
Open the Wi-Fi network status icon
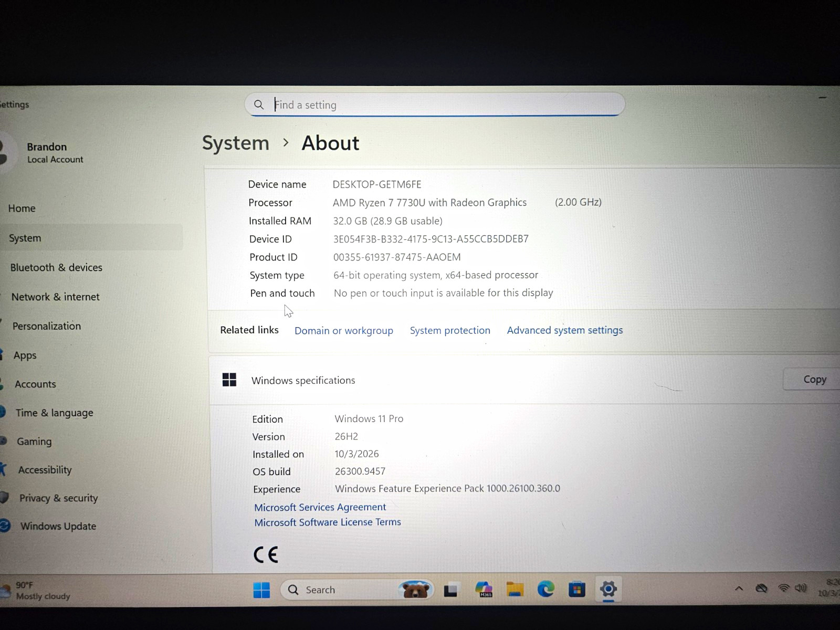click(x=783, y=588)
